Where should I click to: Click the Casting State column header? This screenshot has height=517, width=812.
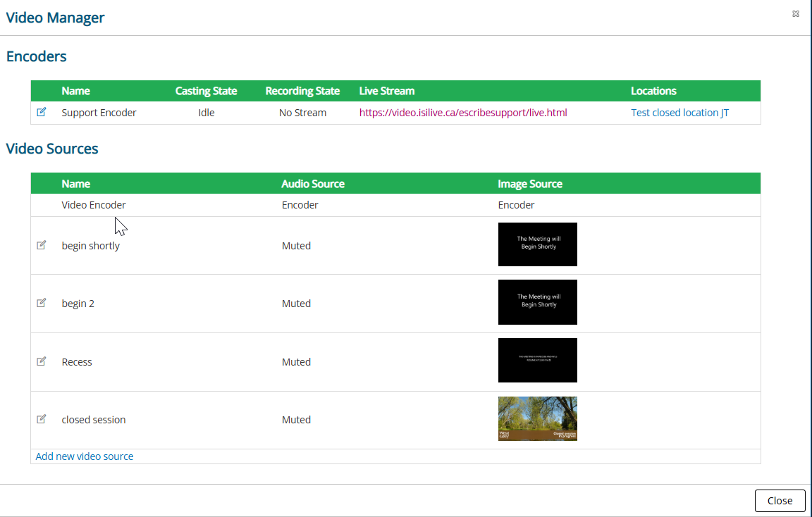coord(206,91)
